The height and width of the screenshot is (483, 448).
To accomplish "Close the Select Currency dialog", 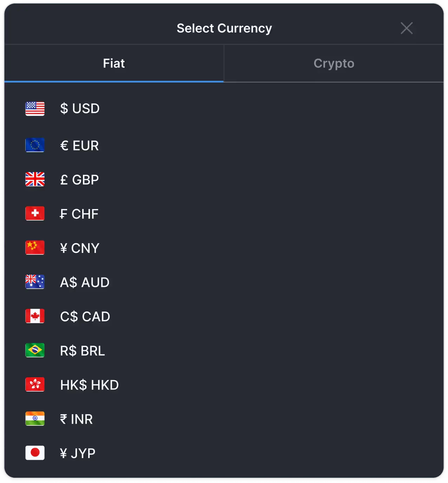I will point(407,28).
